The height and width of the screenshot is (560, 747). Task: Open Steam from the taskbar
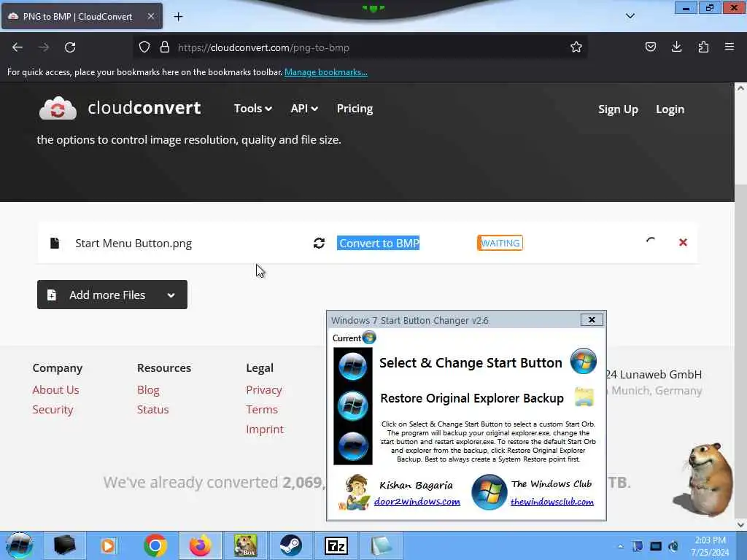click(x=290, y=545)
